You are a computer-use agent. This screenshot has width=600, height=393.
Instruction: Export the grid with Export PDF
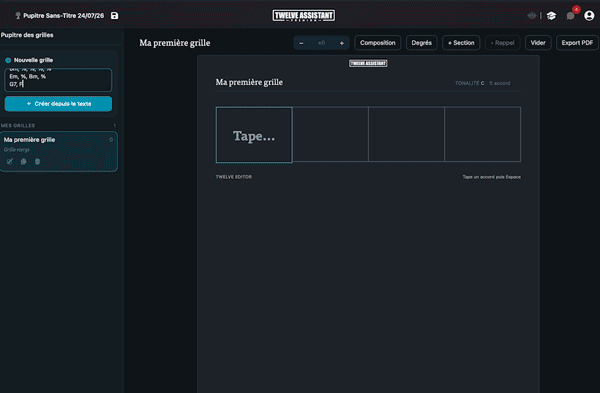(x=577, y=43)
